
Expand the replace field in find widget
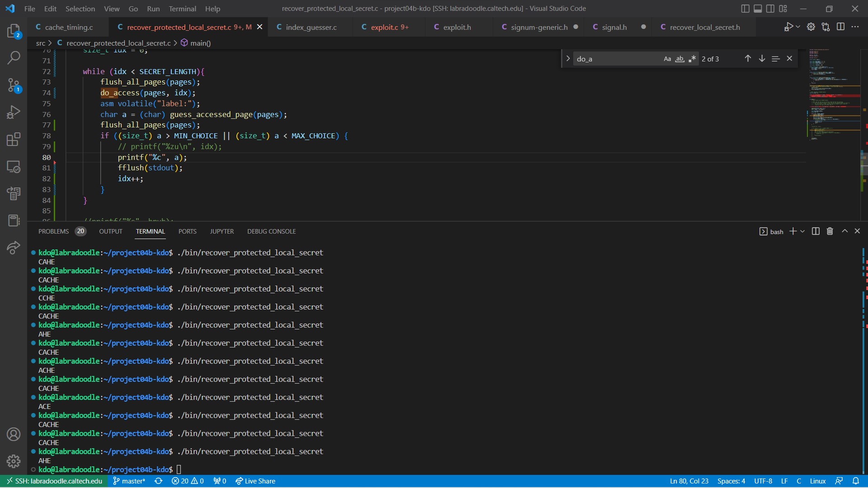click(x=568, y=59)
